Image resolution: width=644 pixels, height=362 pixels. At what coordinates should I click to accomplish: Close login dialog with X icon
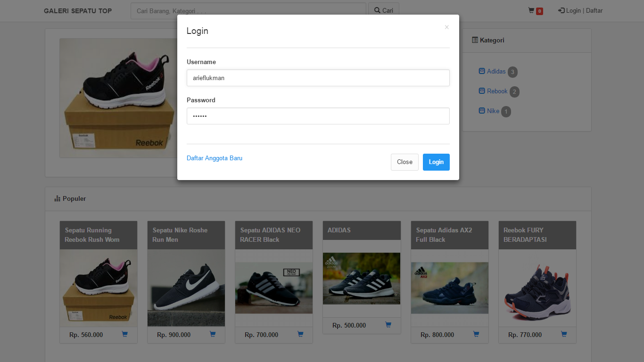446,27
